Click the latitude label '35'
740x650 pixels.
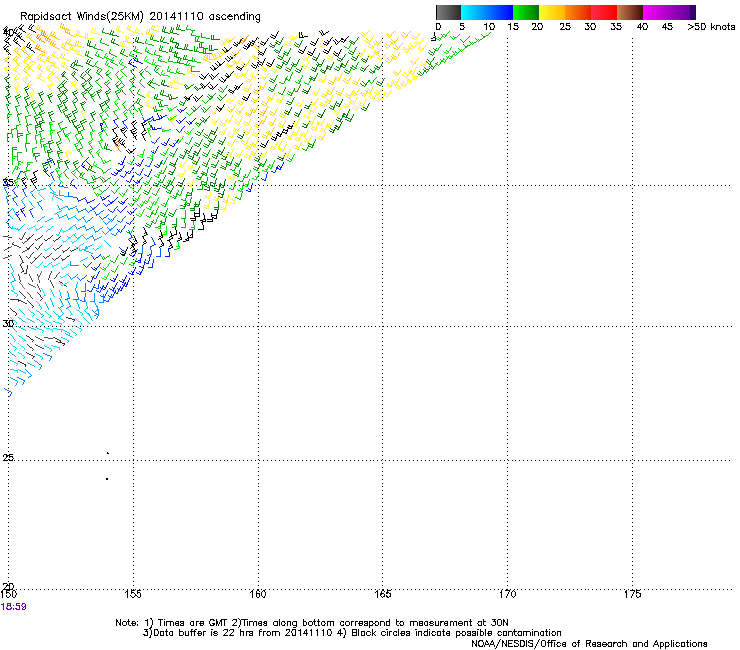pos(8,182)
